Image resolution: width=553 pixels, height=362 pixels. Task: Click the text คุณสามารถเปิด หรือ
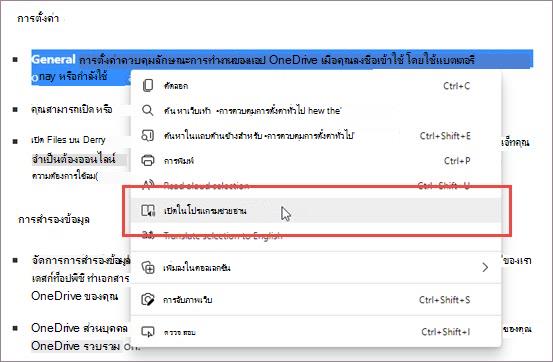point(72,109)
